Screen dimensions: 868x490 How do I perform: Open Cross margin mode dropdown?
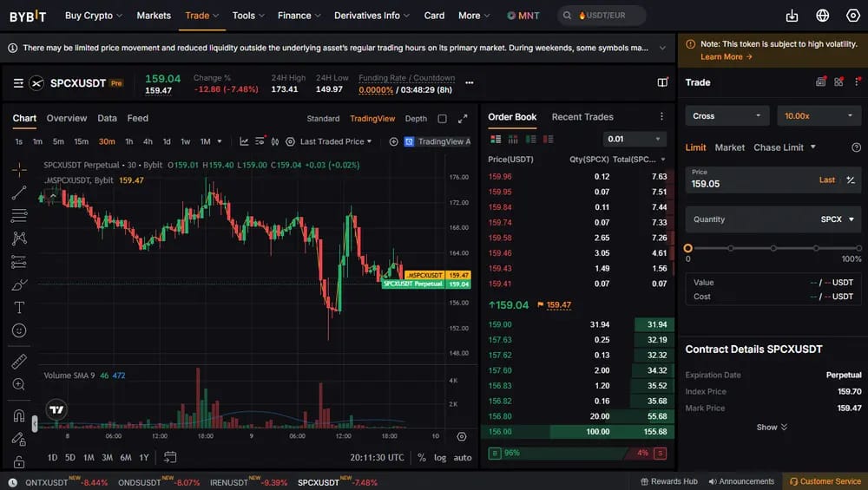(x=727, y=116)
